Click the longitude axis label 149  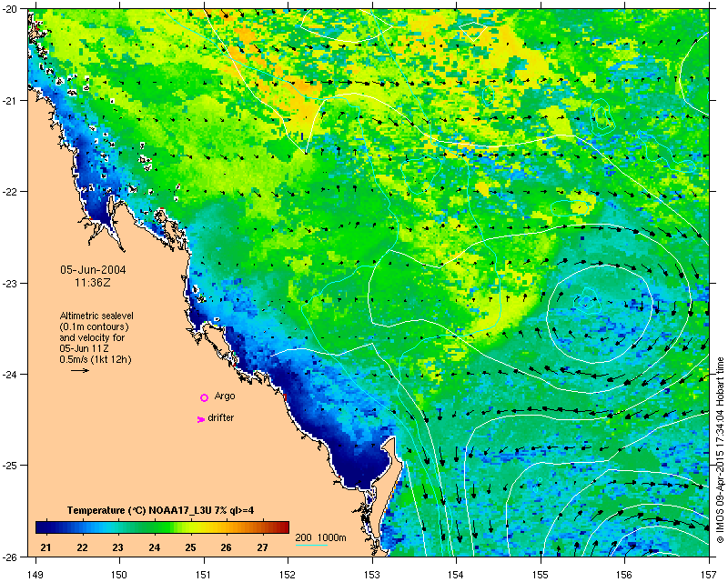click(35, 575)
